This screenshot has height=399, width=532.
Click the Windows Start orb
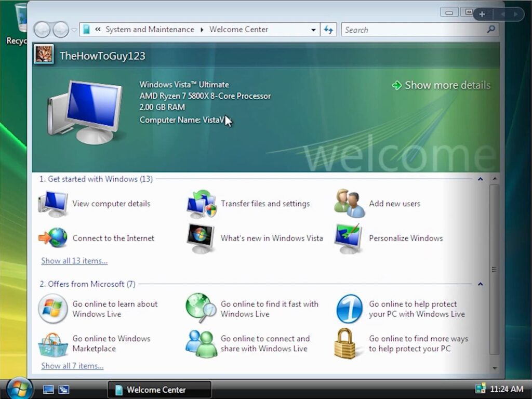pyautogui.click(x=20, y=389)
